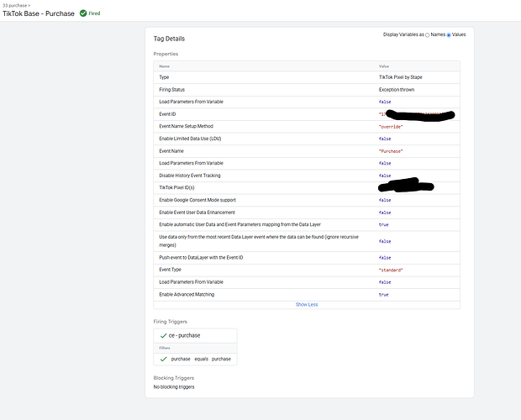Click the "Purchase" event name value
Viewport: 521px width, 420px height.
click(391, 151)
